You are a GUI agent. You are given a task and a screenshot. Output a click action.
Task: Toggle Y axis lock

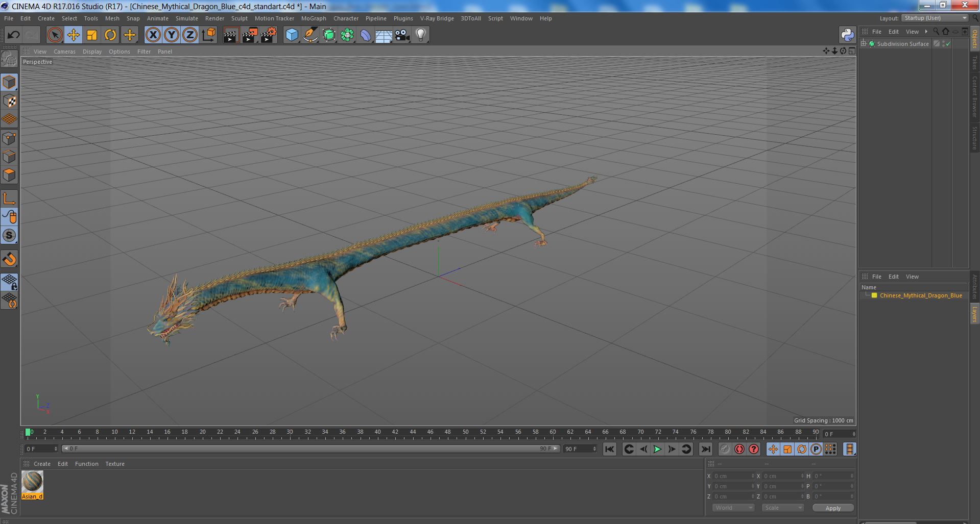pyautogui.click(x=172, y=35)
